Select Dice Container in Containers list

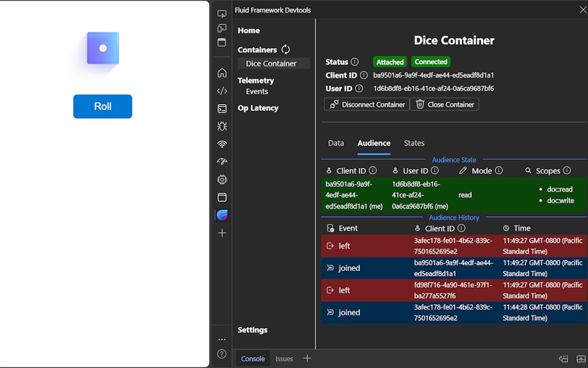pos(274,63)
